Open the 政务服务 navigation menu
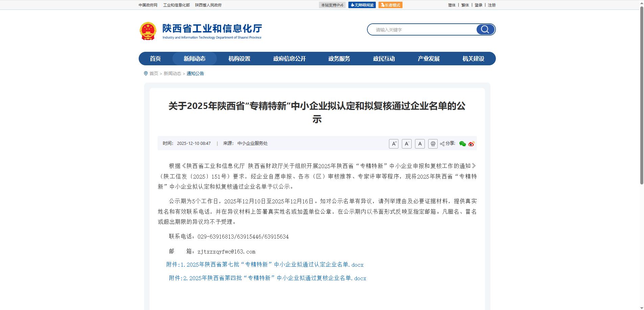The height and width of the screenshot is (310, 644). click(x=339, y=59)
